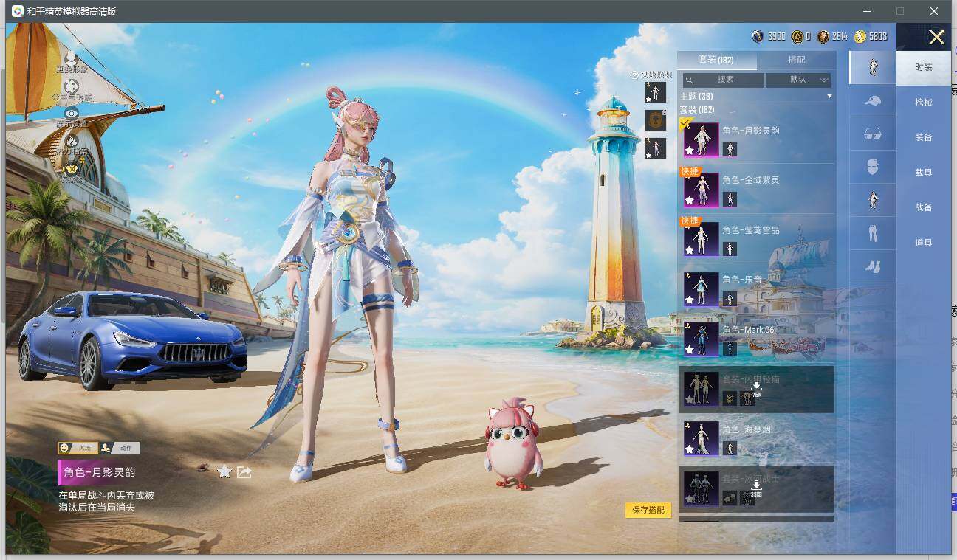Select the 入场 entrance toggle
Viewport: 957px width, 560px height.
[78, 448]
